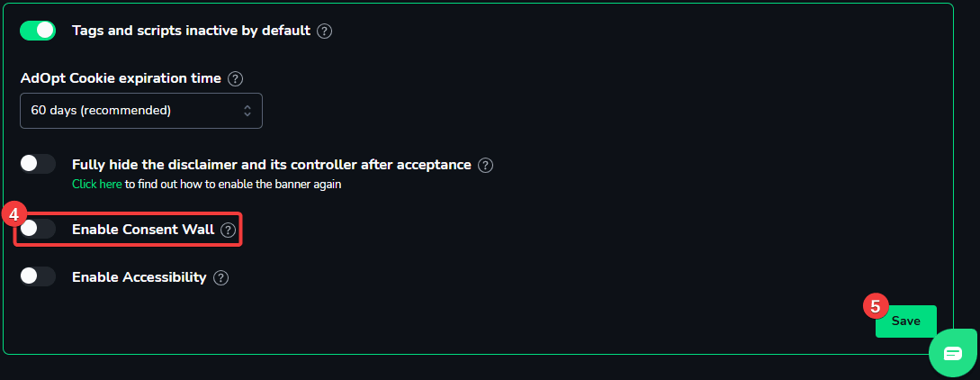
Task: Click question mark next to Enable Consent Wall
Action: coord(228,230)
